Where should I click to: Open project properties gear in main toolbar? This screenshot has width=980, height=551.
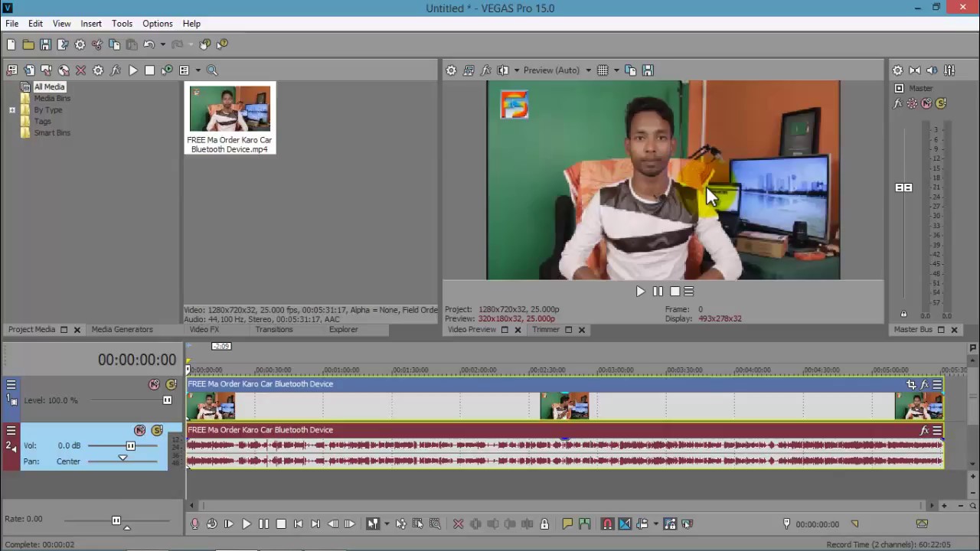(x=80, y=44)
